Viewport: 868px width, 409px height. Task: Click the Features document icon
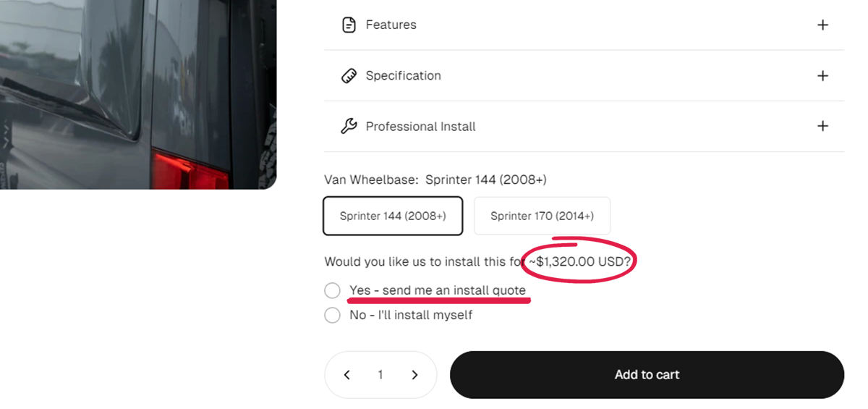349,25
